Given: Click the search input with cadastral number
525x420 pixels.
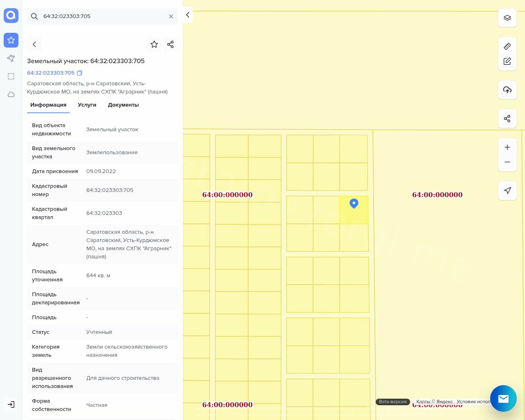Looking at the screenshot, I should pos(103,16).
